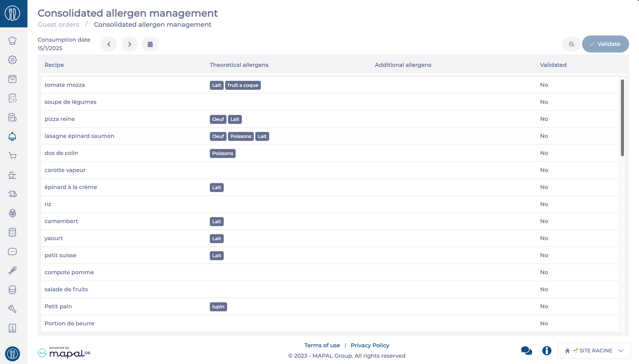Select the camembert recipe
This screenshot has width=639, height=364.
[330, 221]
